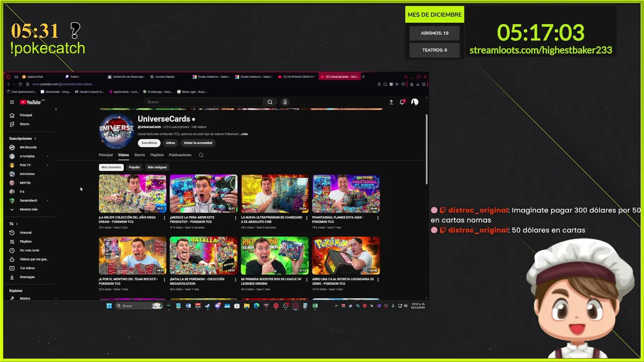Show hidden system tray icons
The height and width of the screenshot is (362, 644).
point(336,306)
